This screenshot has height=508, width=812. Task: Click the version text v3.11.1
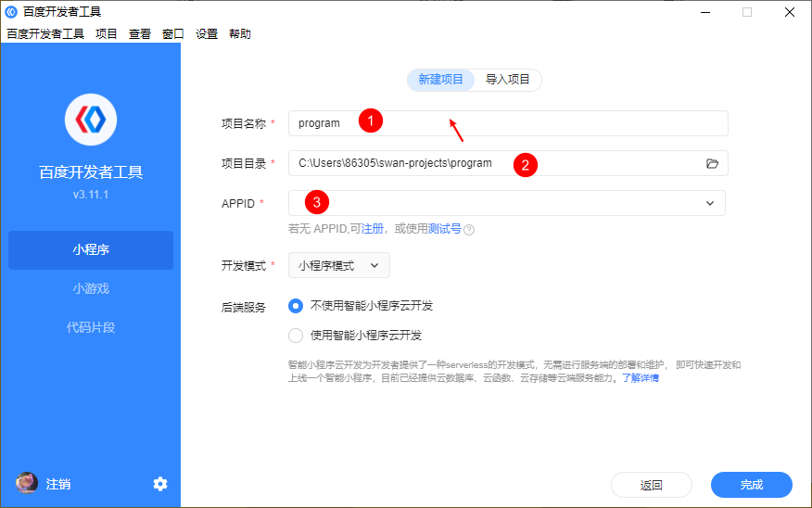91,195
